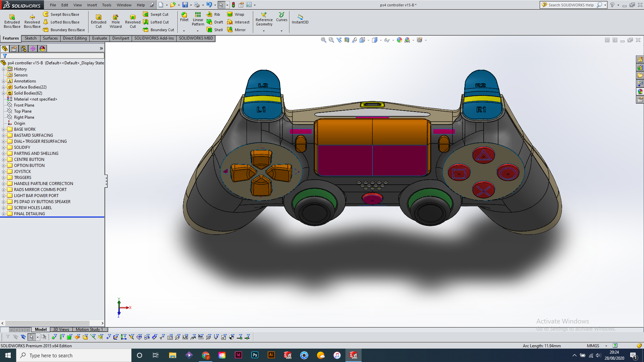644x362 pixels.
Task: Select the Motion Study 1 tab
Action: [89, 329]
